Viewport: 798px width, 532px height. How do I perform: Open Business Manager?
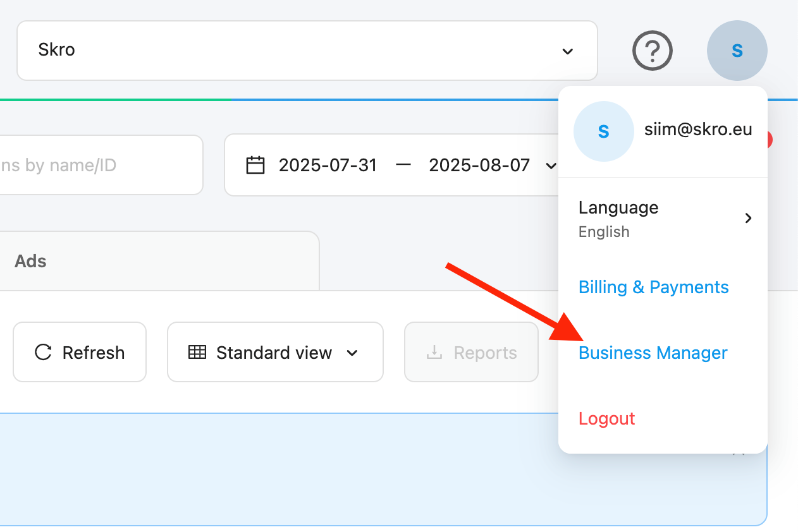coord(653,353)
